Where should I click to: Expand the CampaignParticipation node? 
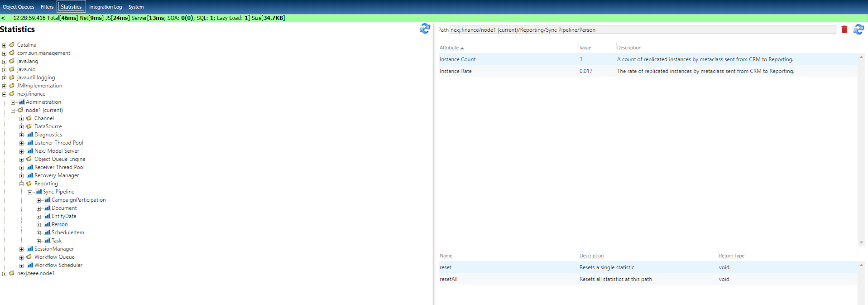click(x=38, y=200)
